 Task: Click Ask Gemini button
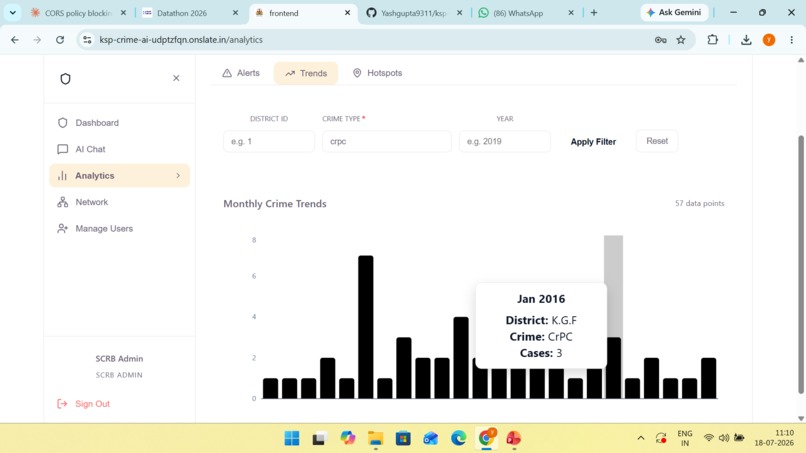tap(674, 12)
